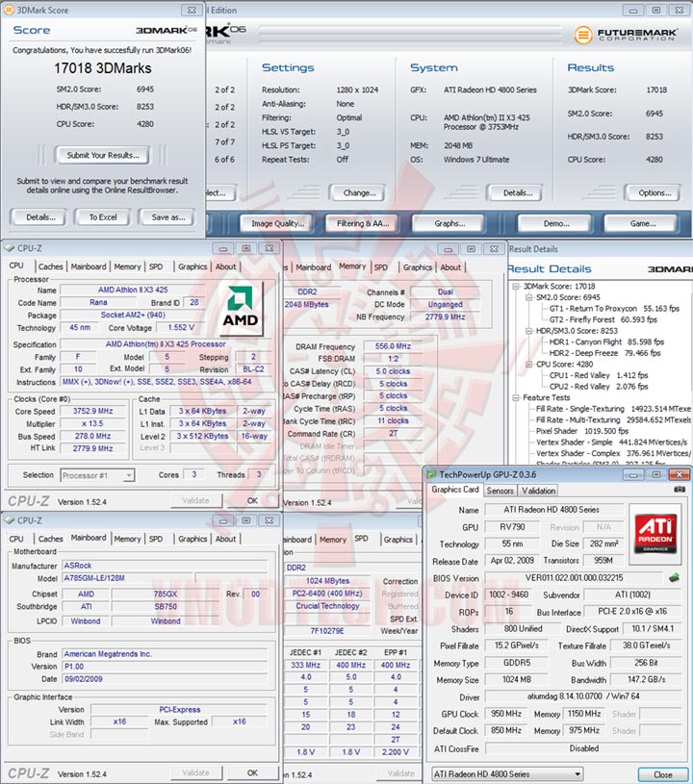The width and height of the screenshot is (693, 784).
Task: Collapse the Feature Tests tree node
Action: pyautogui.click(x=515, y=398)
